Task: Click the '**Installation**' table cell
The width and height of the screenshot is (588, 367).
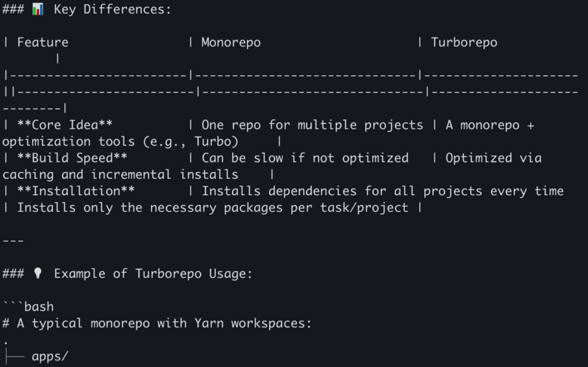Action: [x=76, y=191]
